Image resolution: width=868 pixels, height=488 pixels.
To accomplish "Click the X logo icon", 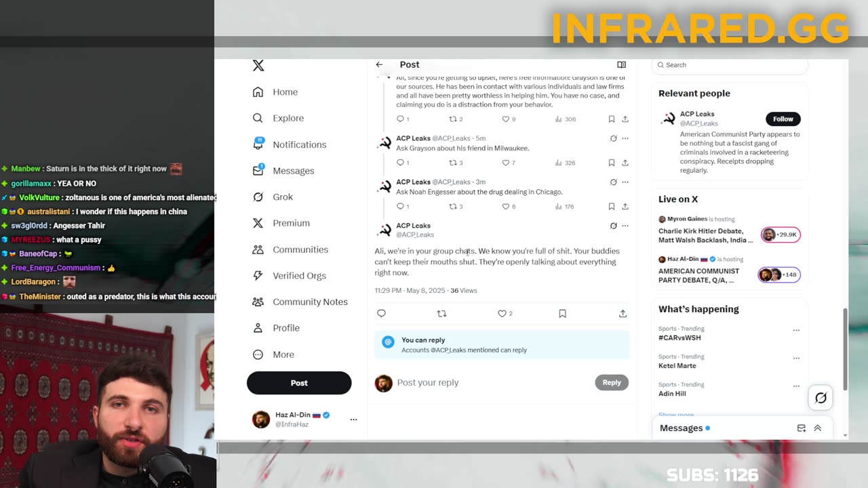I will click(258, 66).
